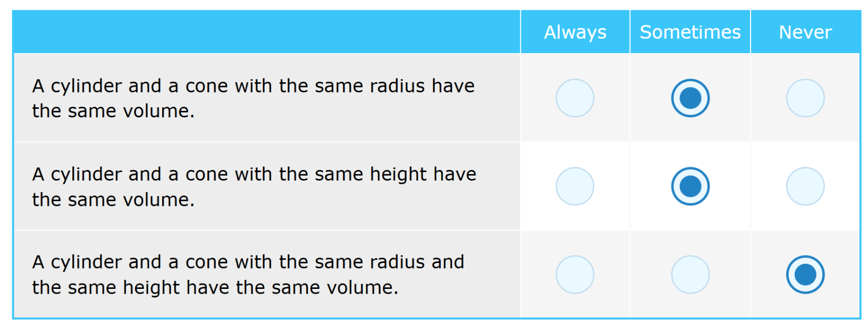The height and width of the screenshot is (325, 868).
Task: Click the Always column header
Action: click(x=575, y=32)
